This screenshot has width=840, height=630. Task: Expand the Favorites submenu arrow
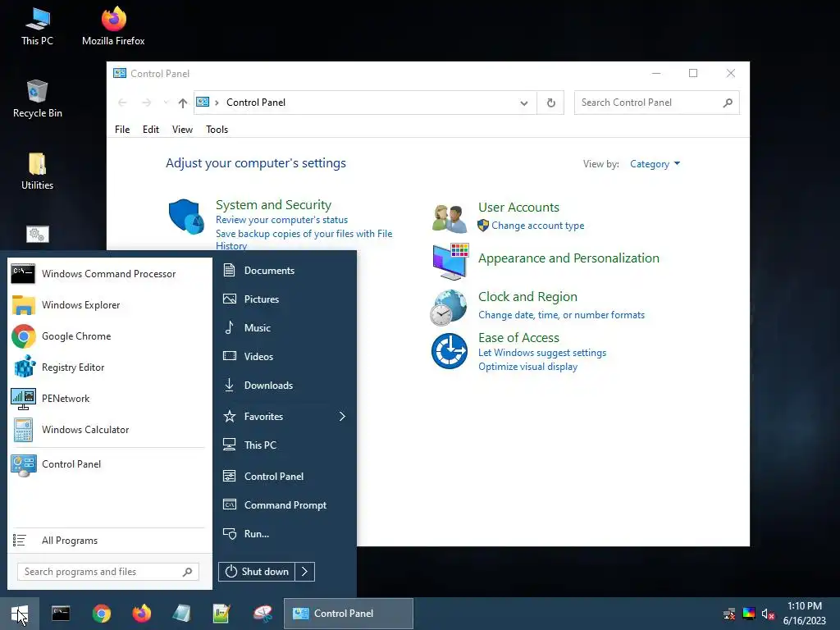tap(342, 416)
